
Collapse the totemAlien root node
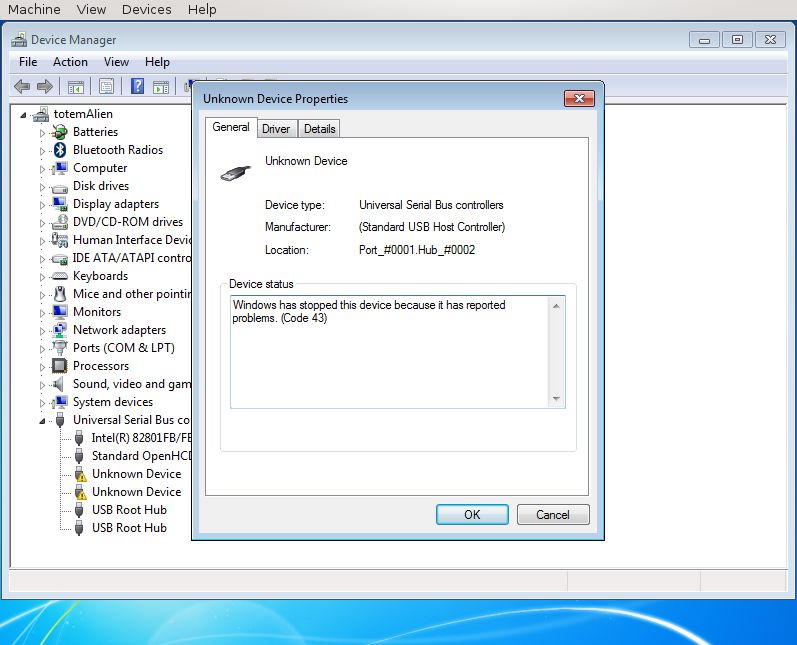23,115
